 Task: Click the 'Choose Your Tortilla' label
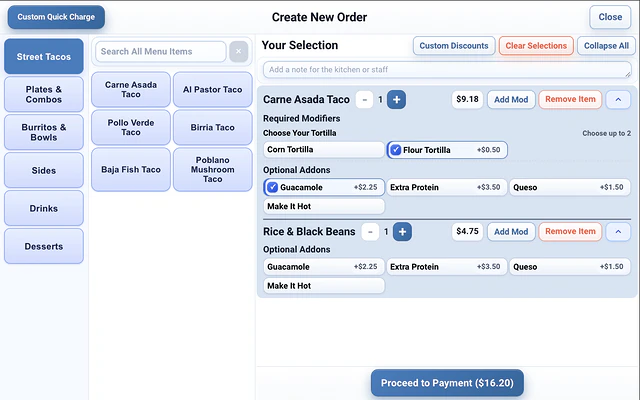[x=300, y=133]
